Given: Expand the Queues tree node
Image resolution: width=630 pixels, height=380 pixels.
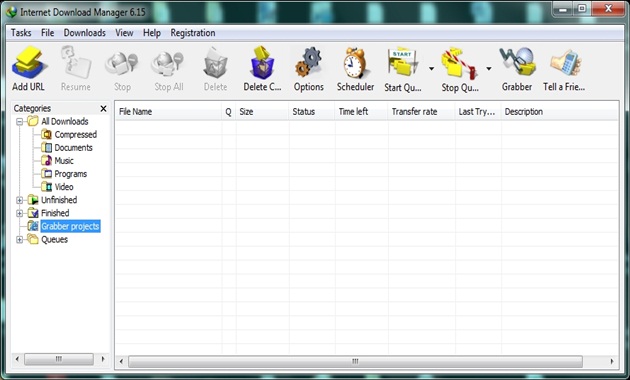Looking at the screenshot, I should (19, 240).
